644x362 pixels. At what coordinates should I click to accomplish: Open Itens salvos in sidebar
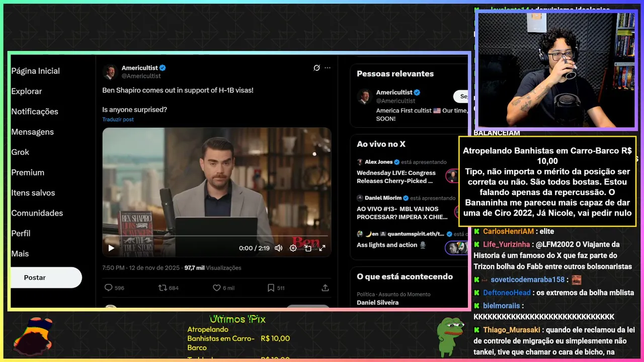coord(33,193)
